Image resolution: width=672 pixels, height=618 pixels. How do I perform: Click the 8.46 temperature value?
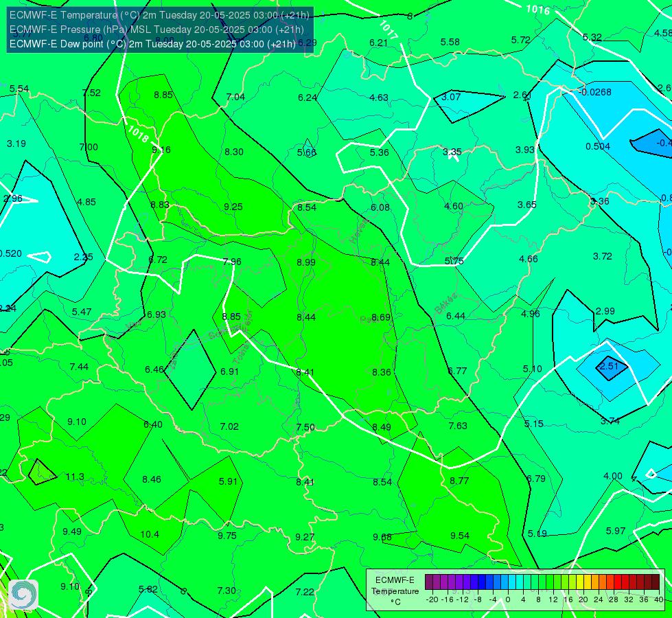(x=152, y=479)
